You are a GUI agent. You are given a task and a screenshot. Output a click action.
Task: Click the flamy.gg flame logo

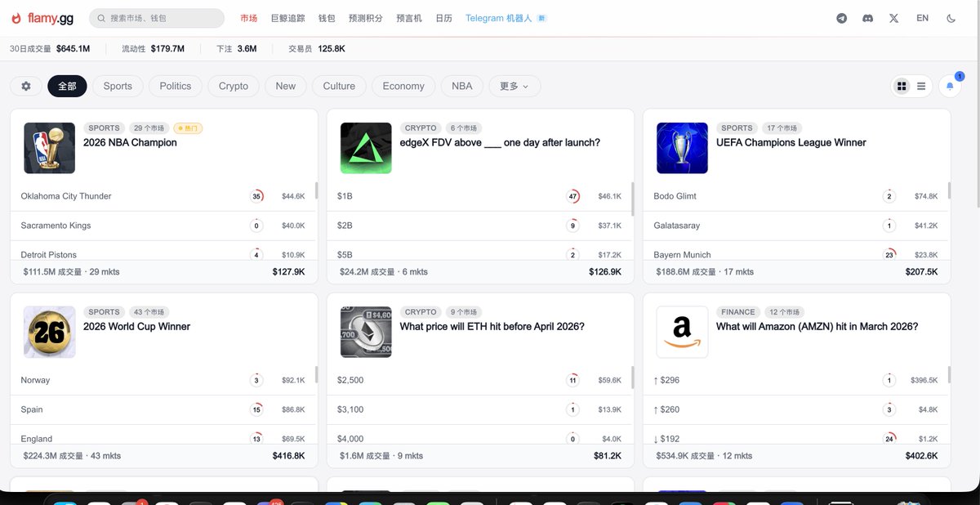pyautogui.click(x=16, y=18)
